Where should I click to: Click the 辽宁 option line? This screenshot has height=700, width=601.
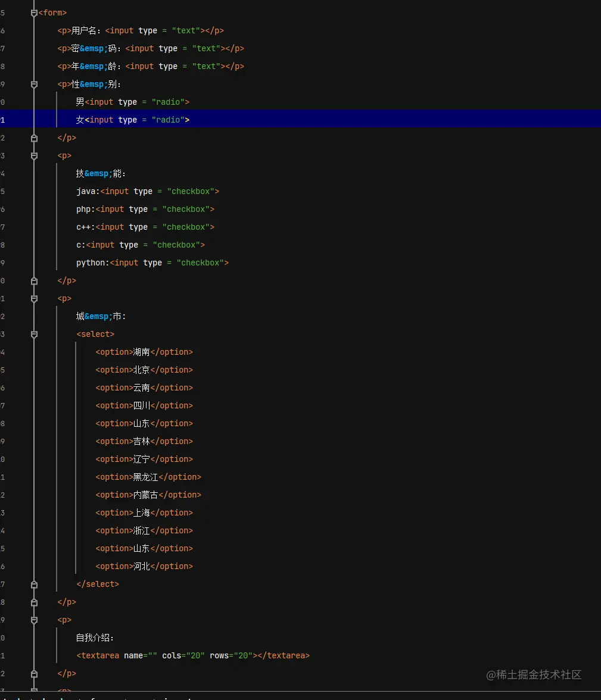(x=144, y=460)
